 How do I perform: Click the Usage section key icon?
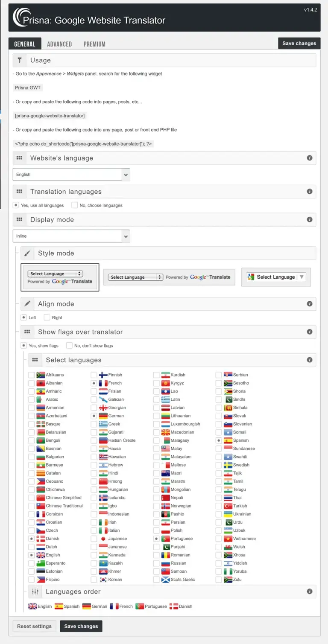[20, 60]
